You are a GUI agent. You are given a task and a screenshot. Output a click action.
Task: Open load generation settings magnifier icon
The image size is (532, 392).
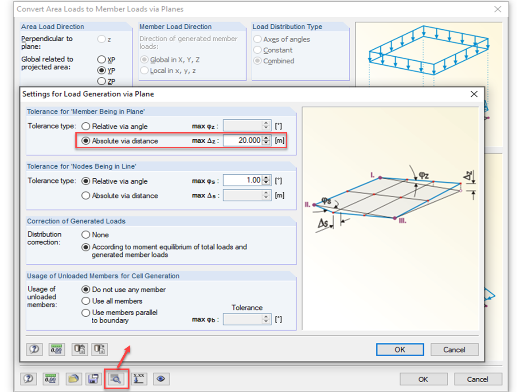click(x=117, y=379)
